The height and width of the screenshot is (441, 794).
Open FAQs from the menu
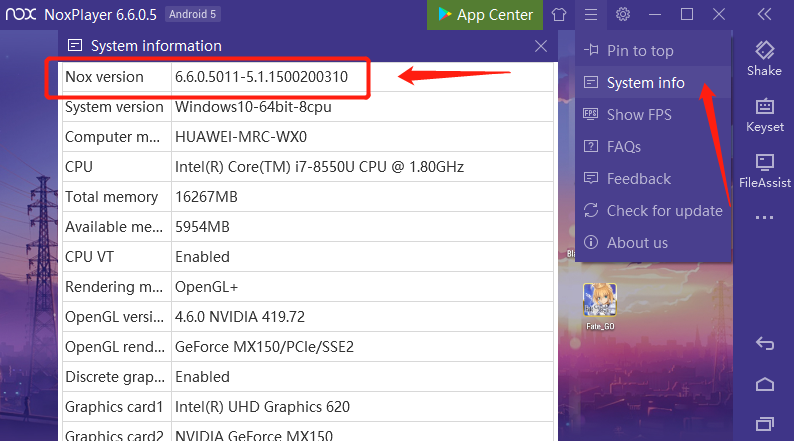click(653, 147)
